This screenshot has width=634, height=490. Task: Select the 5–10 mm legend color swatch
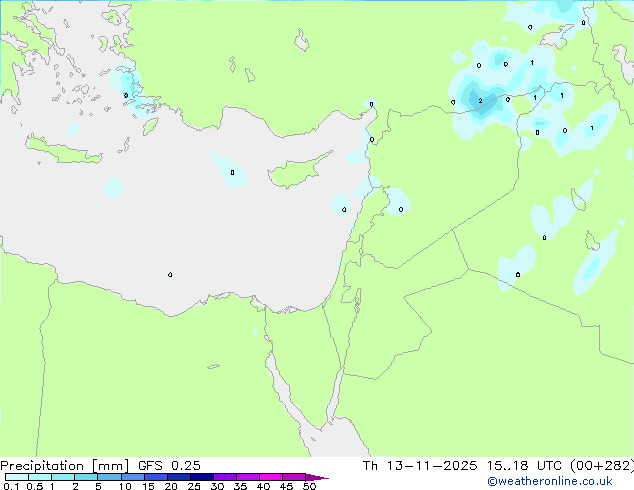click(x=109, y=477)
